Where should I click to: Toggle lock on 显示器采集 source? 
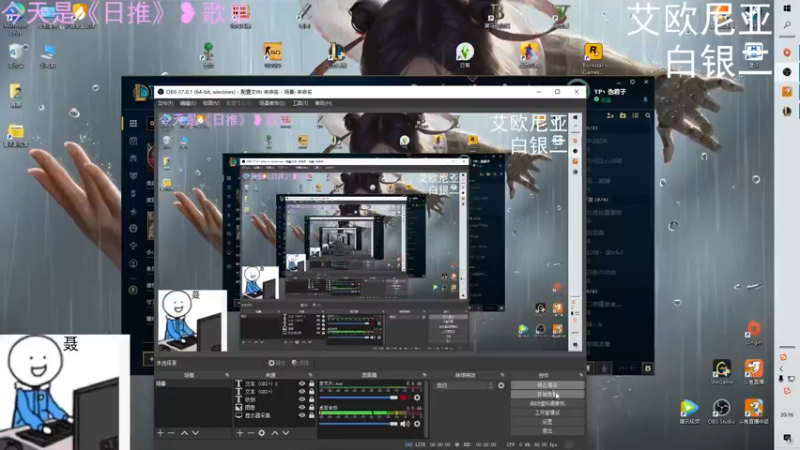point(311,415)
